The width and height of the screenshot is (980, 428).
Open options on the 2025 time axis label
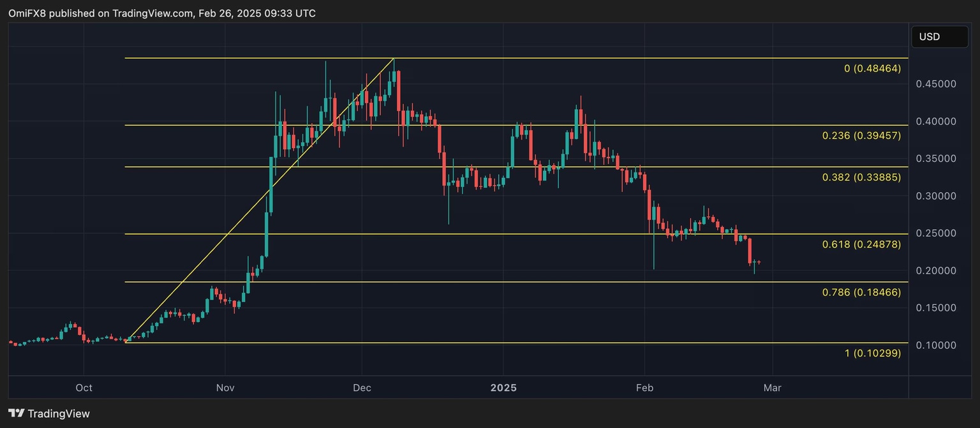click(504, 387)
